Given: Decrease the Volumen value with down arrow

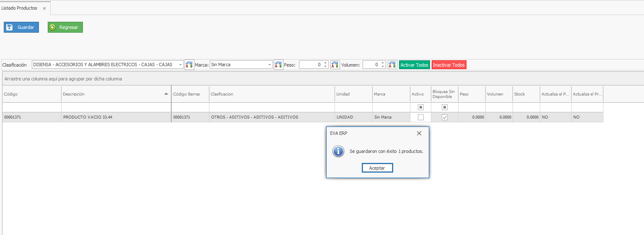Looking at the screenshot, I should point(383,67).
